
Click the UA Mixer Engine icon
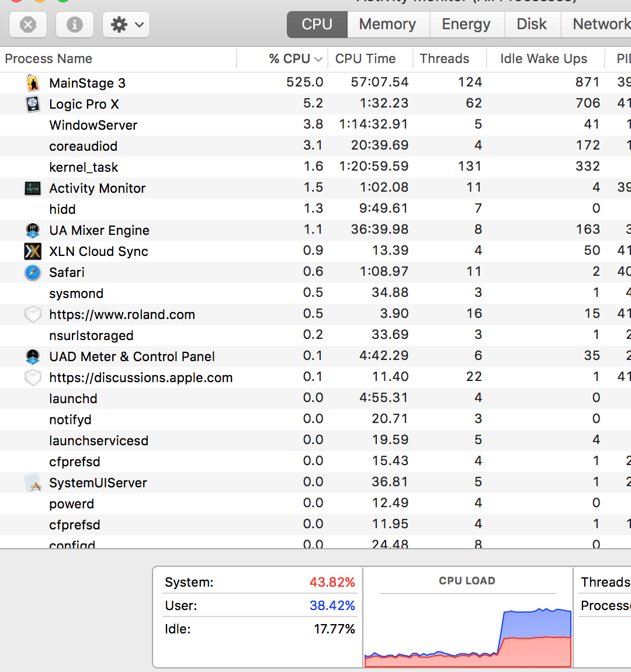point(32,230)
